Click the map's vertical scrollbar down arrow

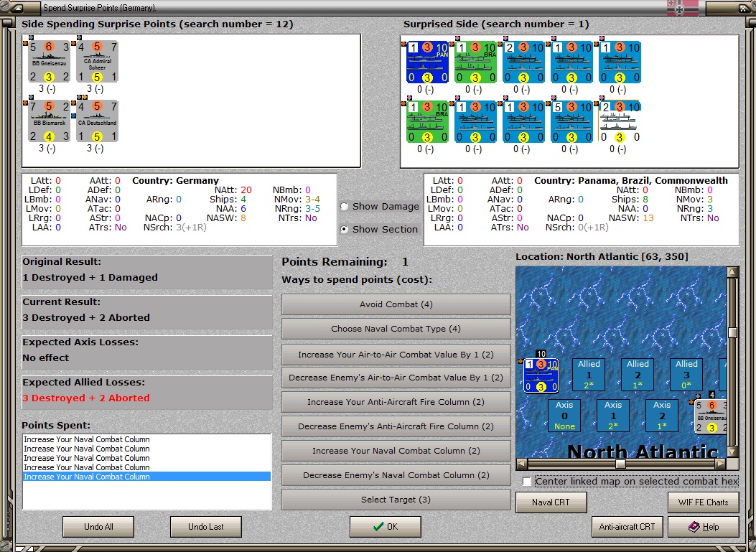click(x=732, y=452)
